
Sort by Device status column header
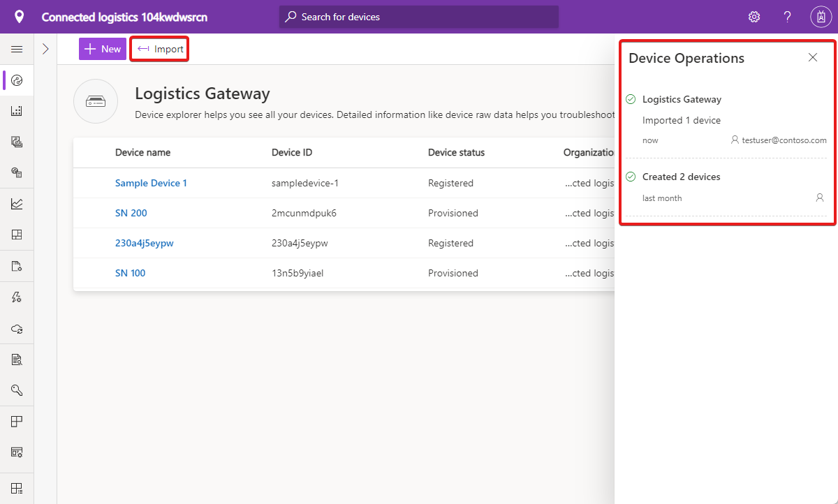pos(456,152)
